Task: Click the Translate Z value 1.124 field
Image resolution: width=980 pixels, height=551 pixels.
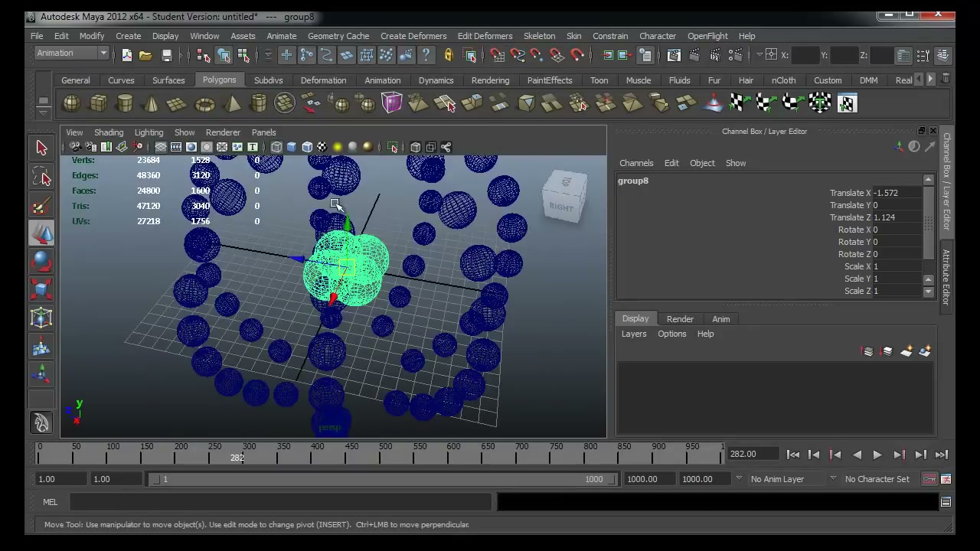Action: [896, 217]
